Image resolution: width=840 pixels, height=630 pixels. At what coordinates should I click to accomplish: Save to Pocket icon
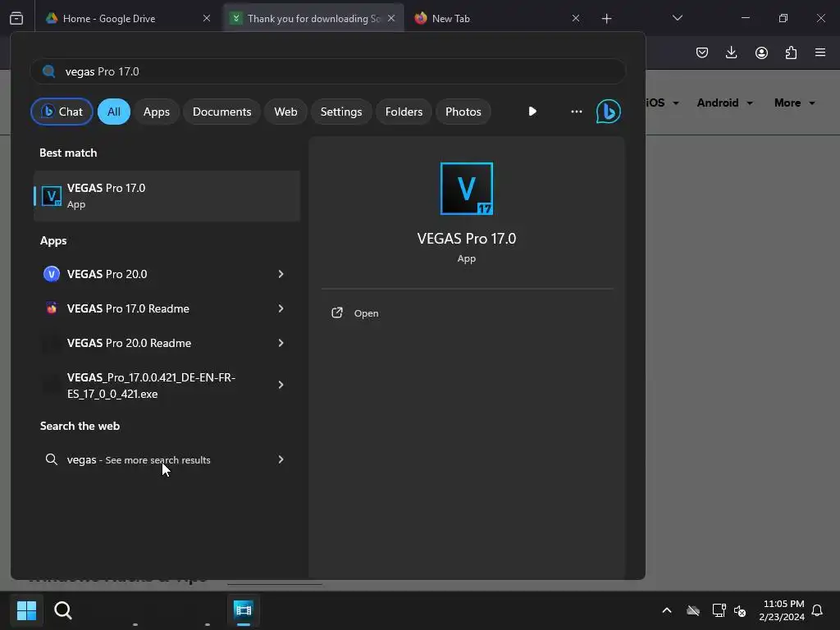pos(702,52)
